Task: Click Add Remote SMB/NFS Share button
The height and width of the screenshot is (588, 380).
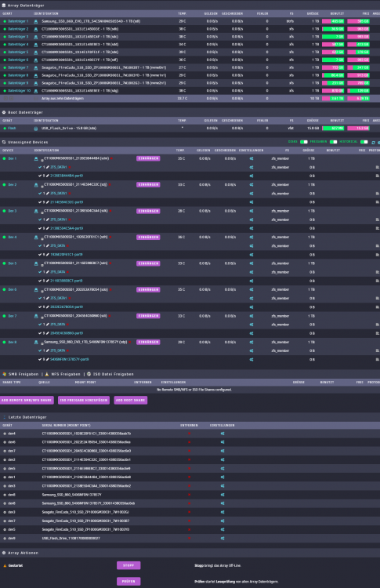Action: pyautogui.click(x=27, y=400)
